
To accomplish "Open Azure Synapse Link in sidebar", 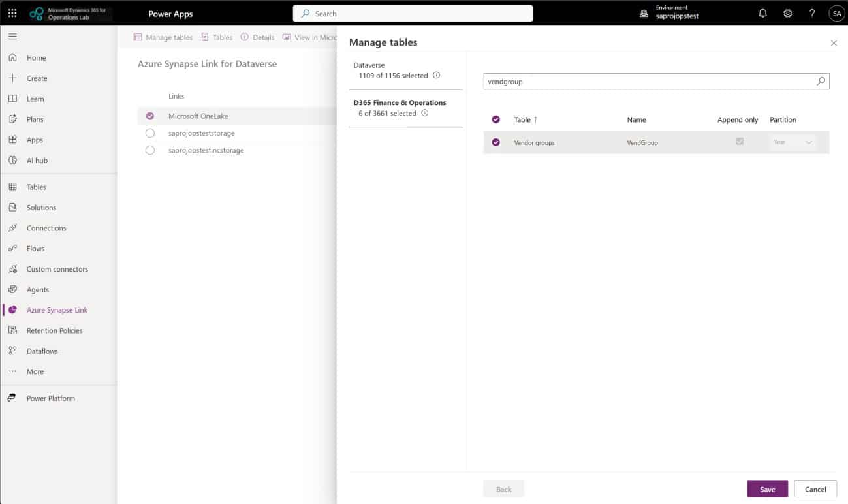I will point(57,310).
